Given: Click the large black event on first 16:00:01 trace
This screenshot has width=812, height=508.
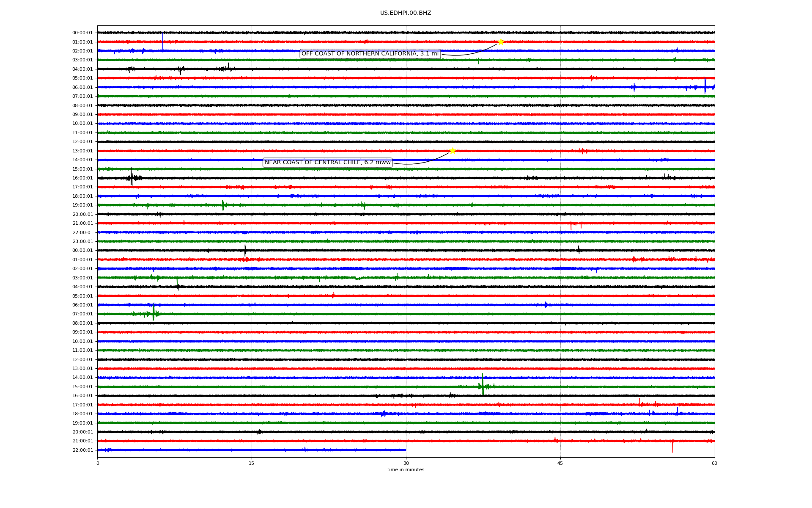Looking at the screenshot, I should pos(132,177).
